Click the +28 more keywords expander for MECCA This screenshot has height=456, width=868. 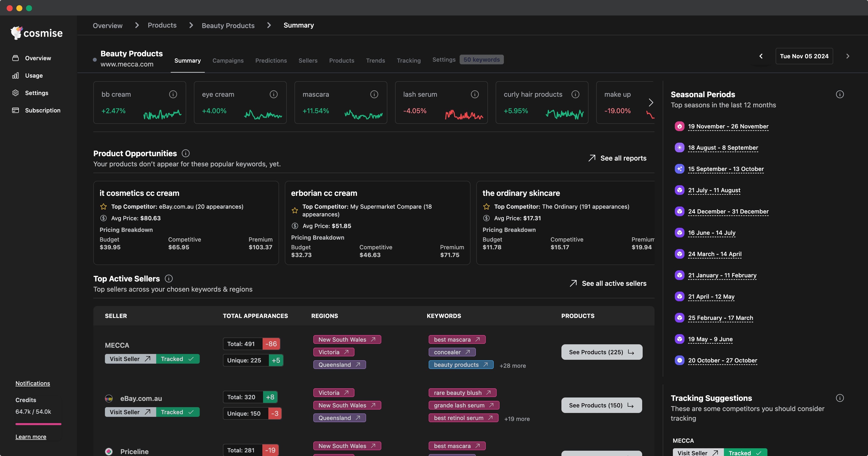click(x=511, y=365)
